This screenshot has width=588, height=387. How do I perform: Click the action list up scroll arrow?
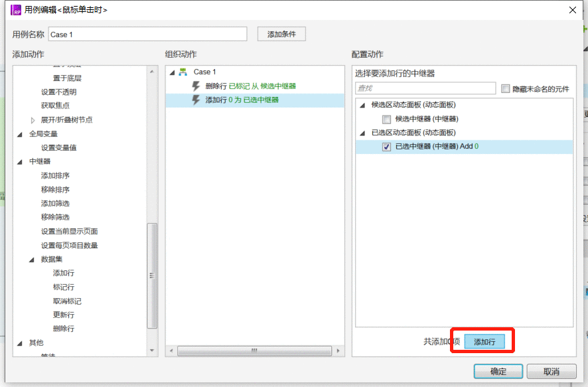(152, 72)
